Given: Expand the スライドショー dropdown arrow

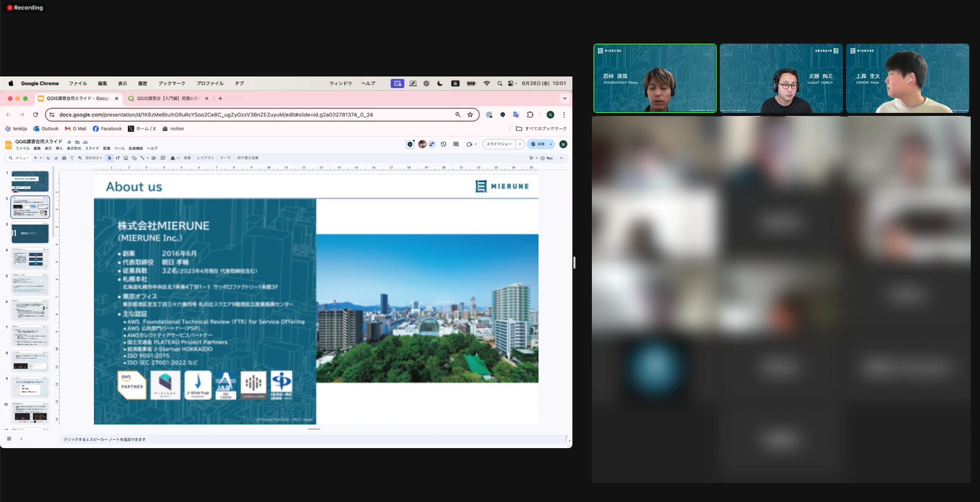Looking at the screenshot, I should click(x=520, y=144).
